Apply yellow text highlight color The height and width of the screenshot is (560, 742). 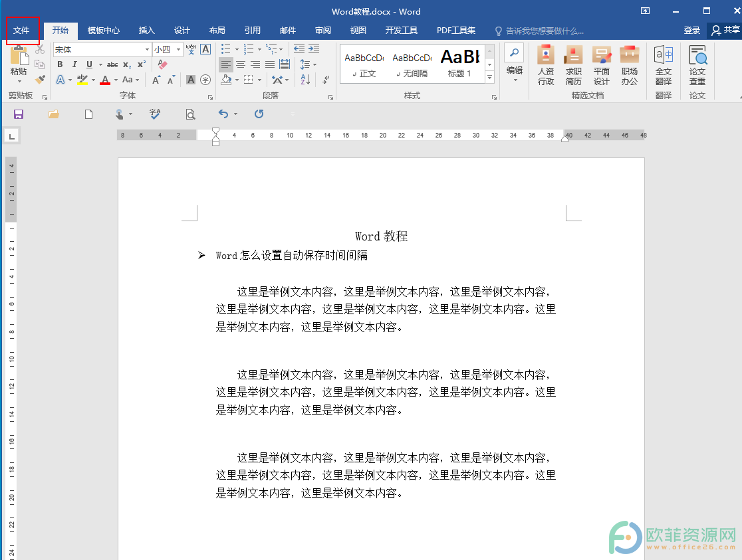point(82,80)
